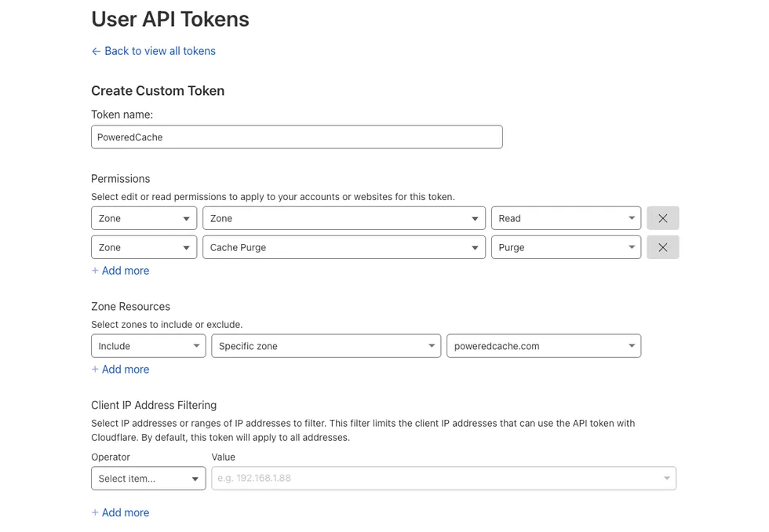
Task: Click the back arrow icon beside tokens link
Action: [96, 51]
